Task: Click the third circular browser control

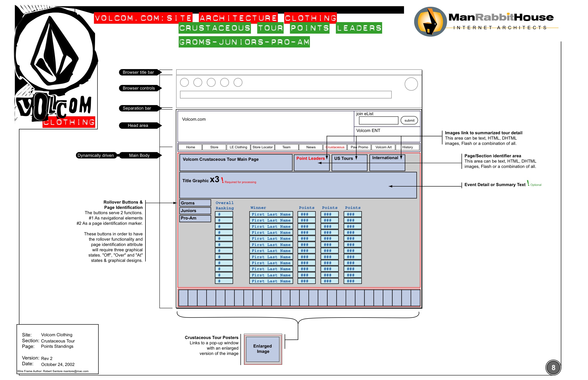Action: [x=211, y=82]
